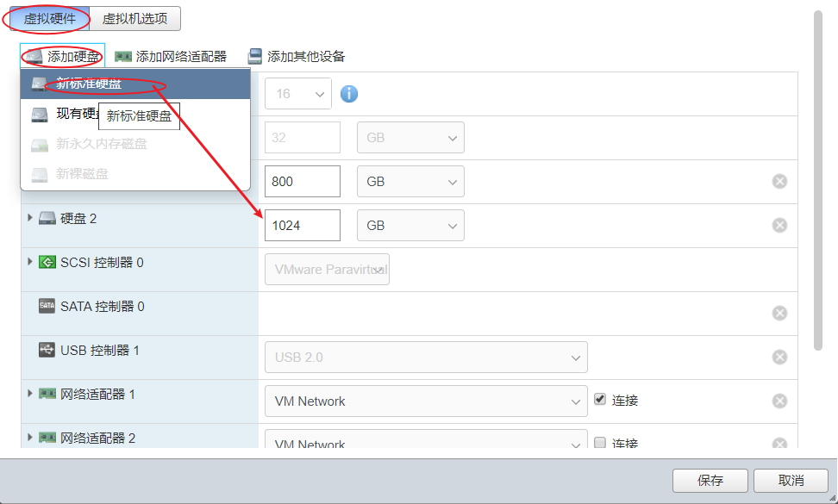
Task: Expand the 硬盘 2 row
Action: click(x=30, y=218)
